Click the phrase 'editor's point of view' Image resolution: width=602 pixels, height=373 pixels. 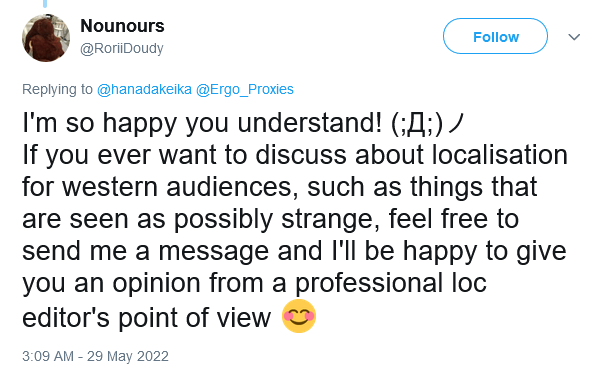[x=147, y=318]
